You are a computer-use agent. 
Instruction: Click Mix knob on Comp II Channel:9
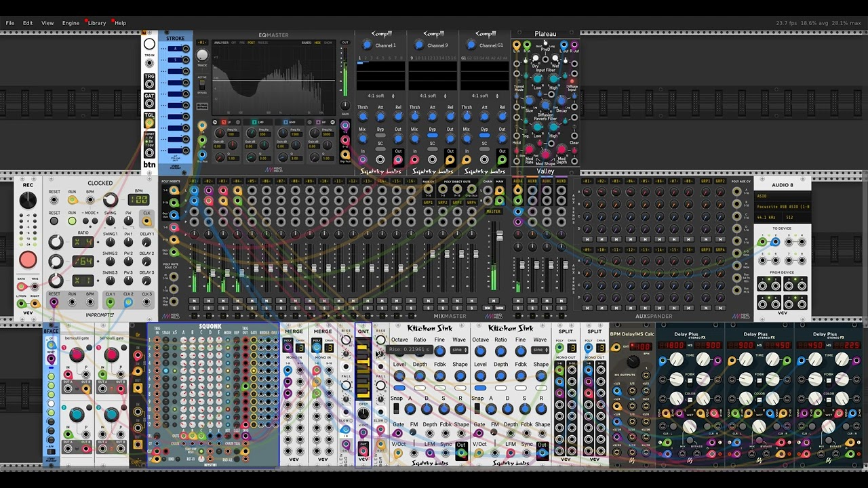tap(415, 138)
